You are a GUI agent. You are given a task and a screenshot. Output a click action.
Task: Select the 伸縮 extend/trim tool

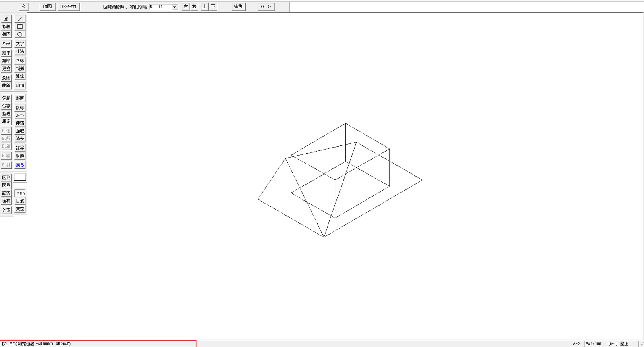pos(20,123)
